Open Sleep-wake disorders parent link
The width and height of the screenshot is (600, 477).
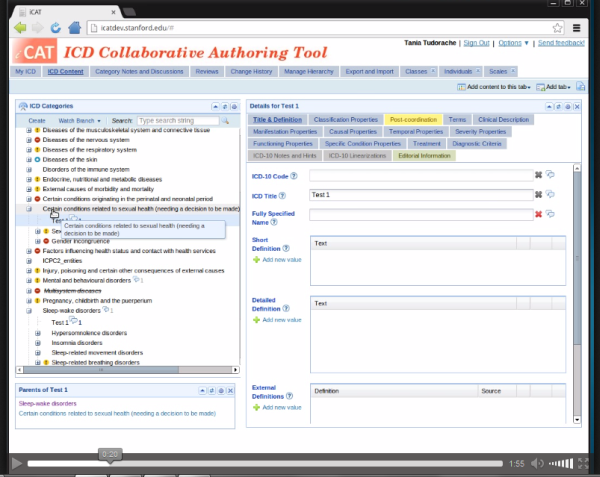coord(47,404)
